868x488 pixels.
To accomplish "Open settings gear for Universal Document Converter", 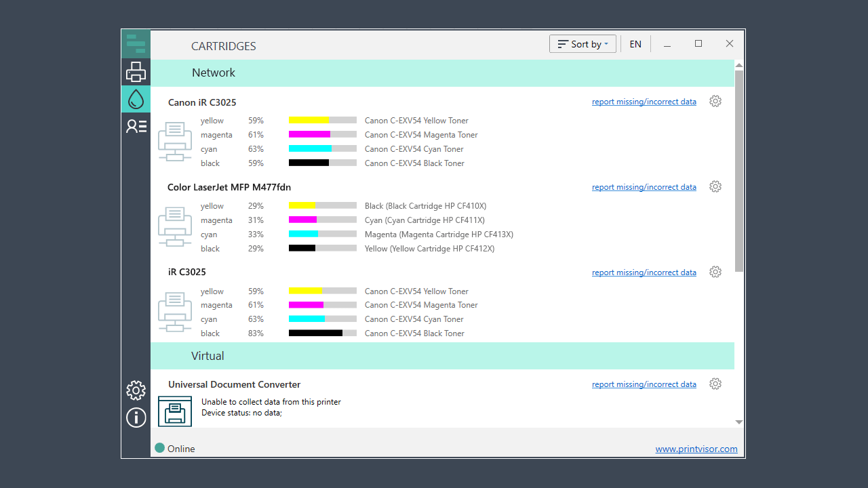I will pyautogui.click(x=715, y=384).
